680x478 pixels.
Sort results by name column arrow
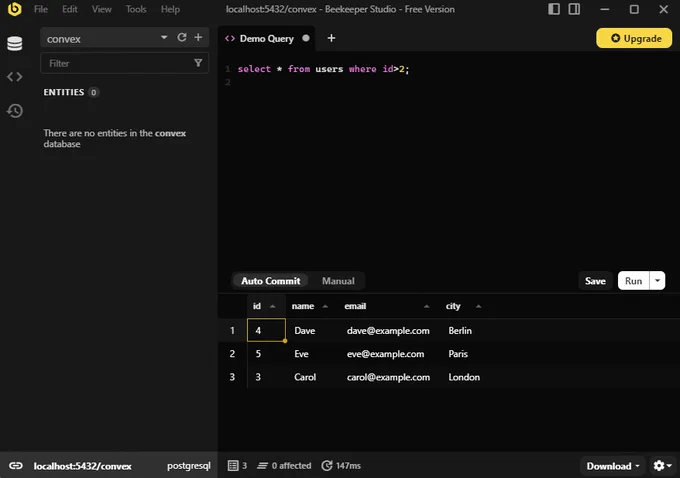tap(325, 306)
